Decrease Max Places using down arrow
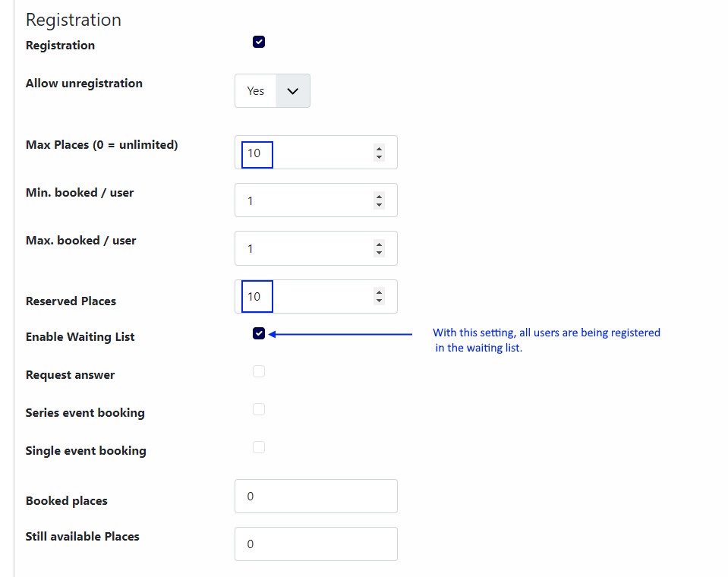The image size is (728, 577). (380, 157)
